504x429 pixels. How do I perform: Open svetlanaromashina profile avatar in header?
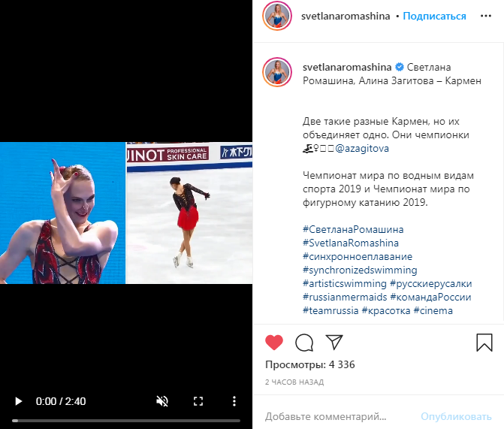click(277, 16)
